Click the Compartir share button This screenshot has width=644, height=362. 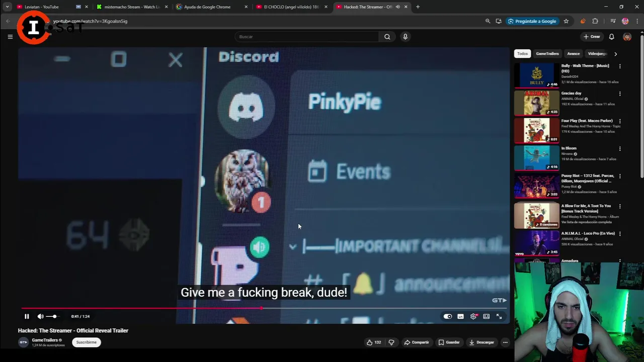(417, 342)
